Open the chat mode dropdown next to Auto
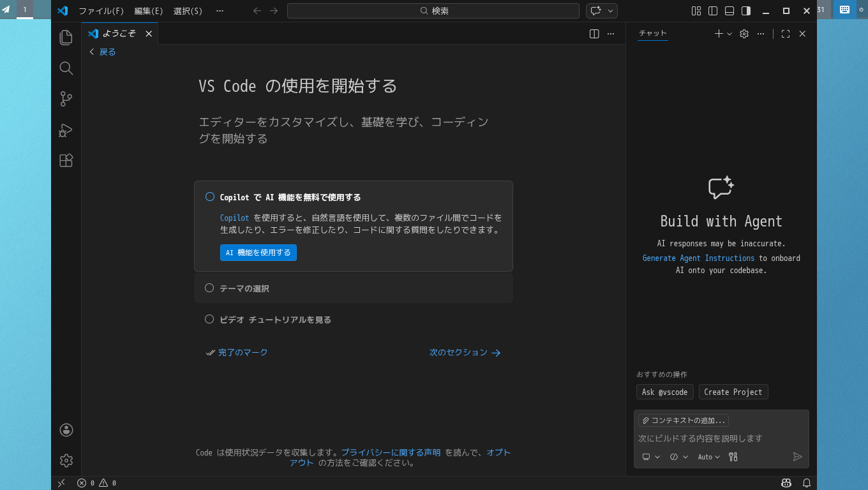This screenshot has height=490, width=868. coord(679,457)
